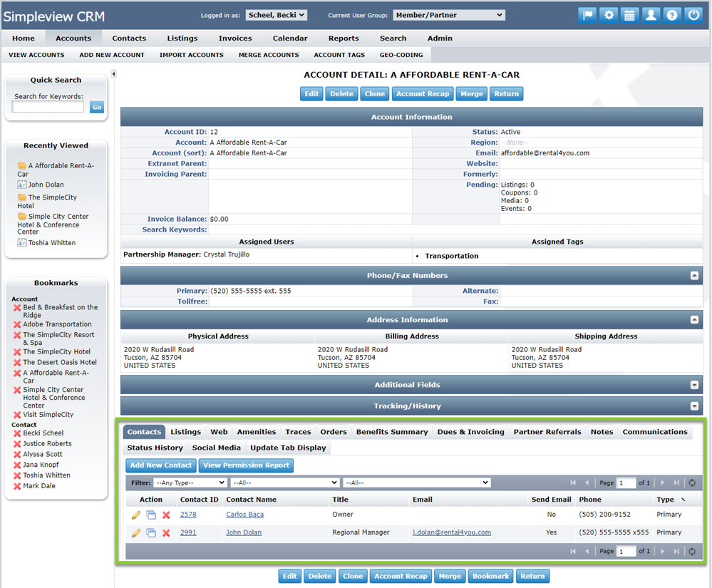Remove The Desert Oasis Hotel bookmark
Screen dimensions: 712x588
coord(17,362)
